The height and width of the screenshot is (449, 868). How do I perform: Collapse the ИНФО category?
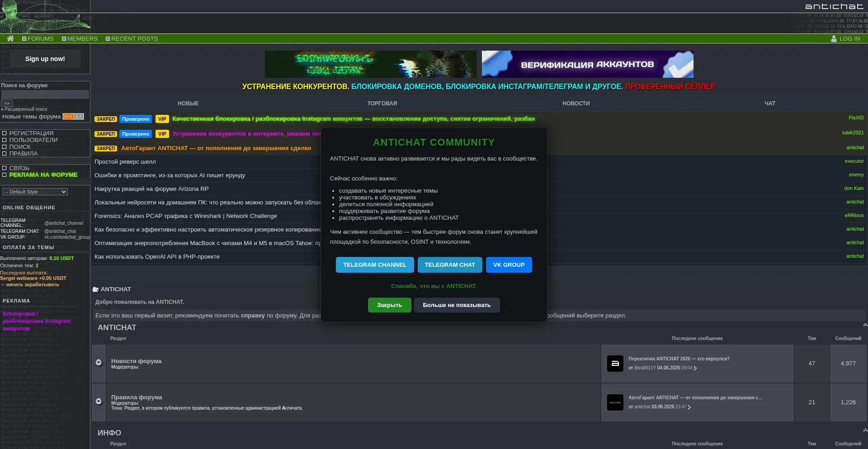(x=865, y=430)
